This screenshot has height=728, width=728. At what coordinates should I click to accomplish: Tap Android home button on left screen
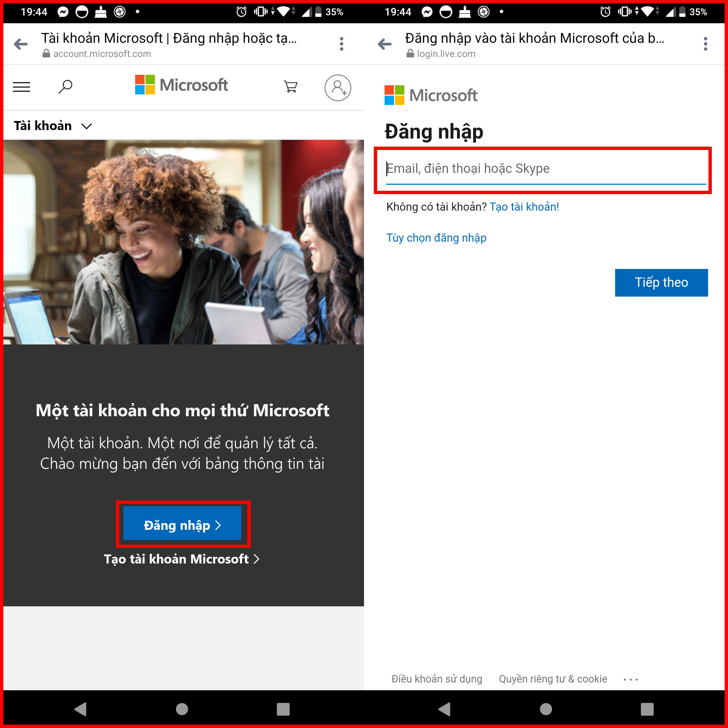(182, 709)
